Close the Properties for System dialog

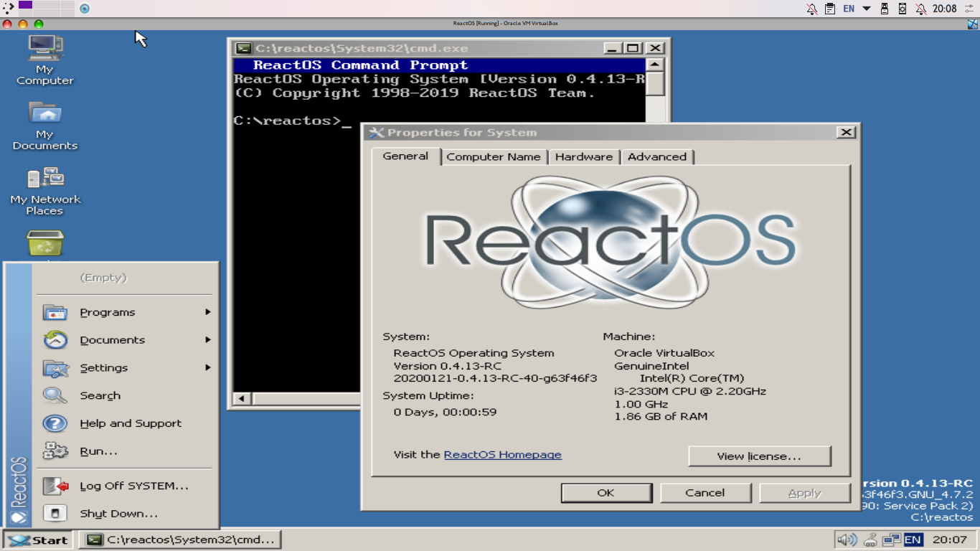pos(847,133)
